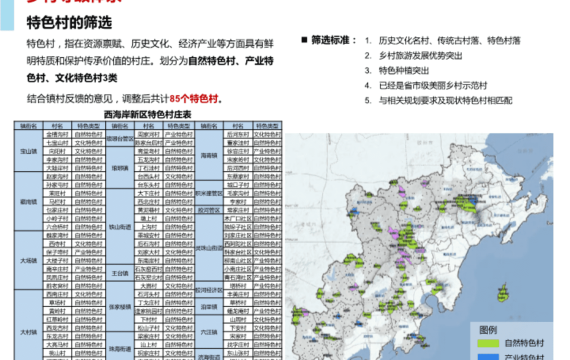
Task: Click the light blue accent bar beside the title
Action: [7, 15]
